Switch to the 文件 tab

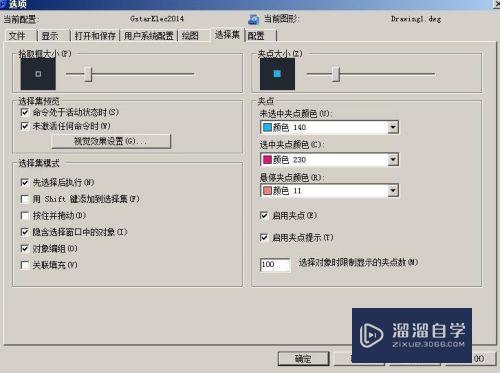[x=17, y=35]
